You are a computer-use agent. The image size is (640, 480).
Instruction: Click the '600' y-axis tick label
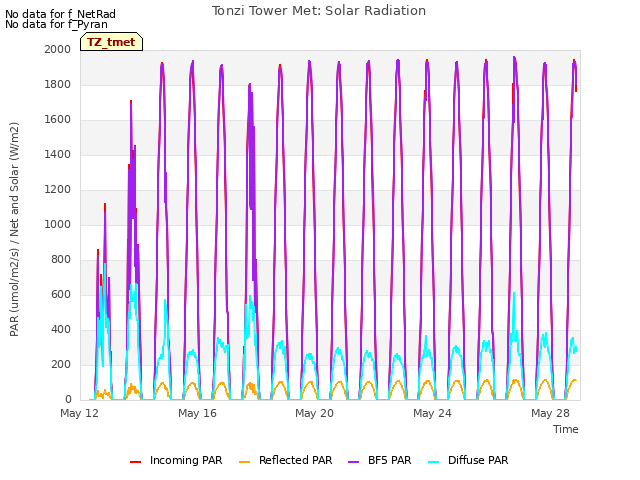pos(61,295)
